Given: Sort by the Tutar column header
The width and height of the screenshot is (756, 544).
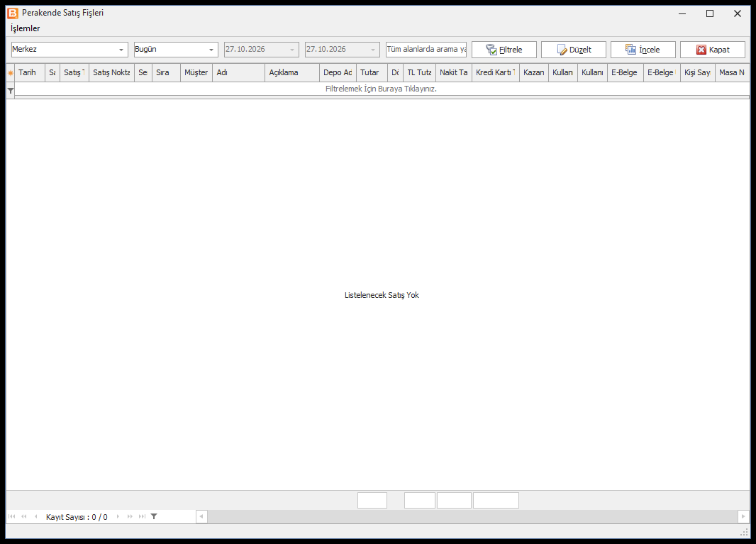Looking at the screenshot, I should click(372, 73).
